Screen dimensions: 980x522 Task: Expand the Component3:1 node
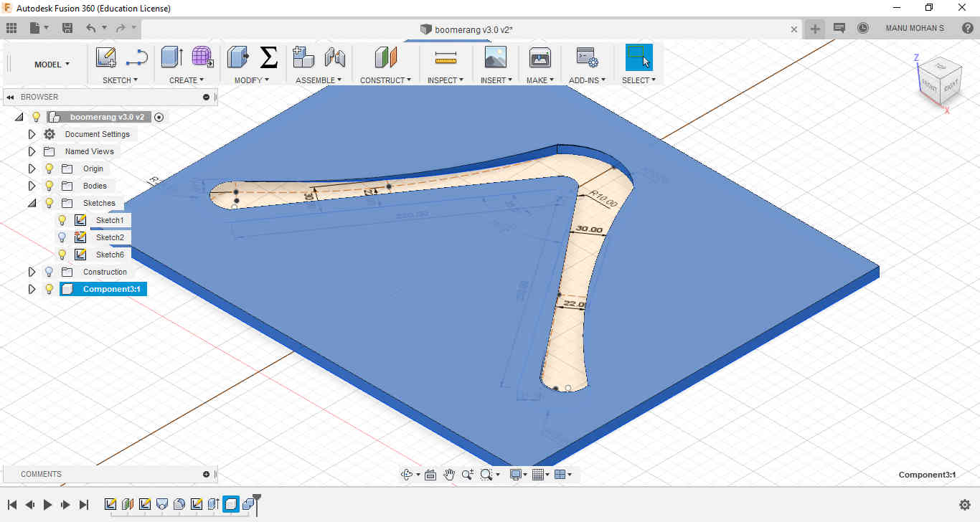click(x=32, y=289)
